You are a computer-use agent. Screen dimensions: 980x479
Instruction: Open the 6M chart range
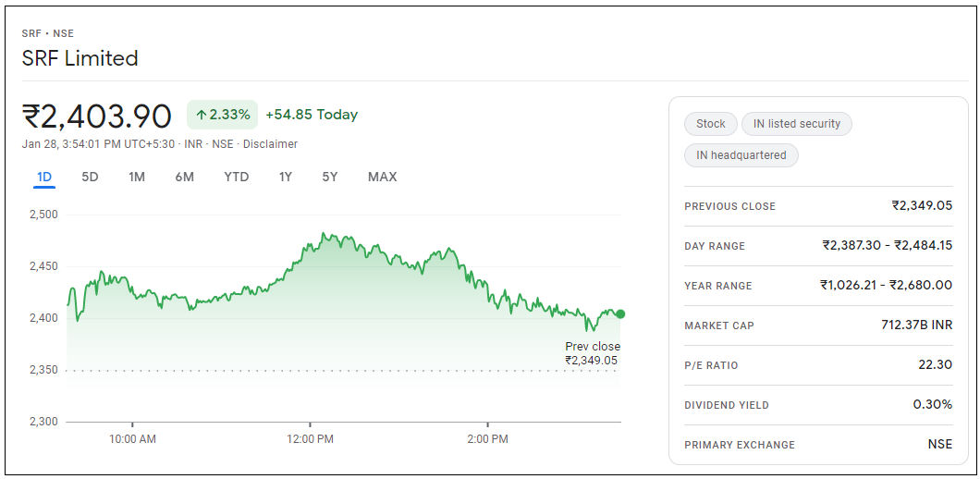coord(184,177)
